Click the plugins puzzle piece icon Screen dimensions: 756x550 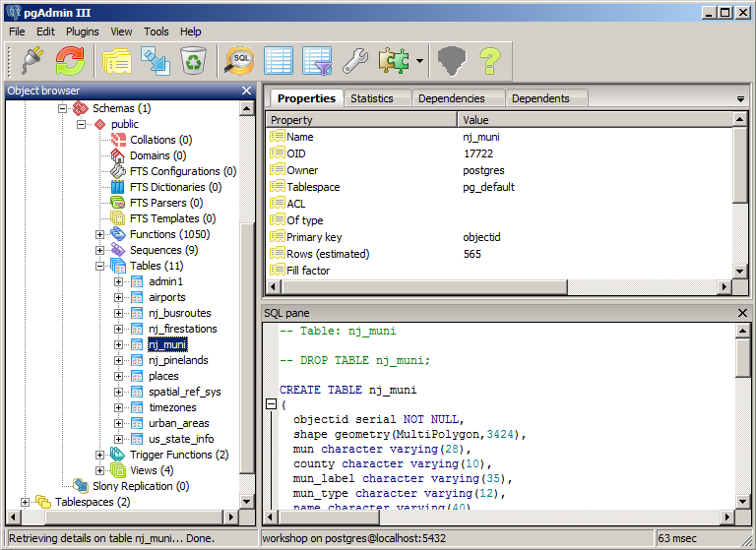point(394,61)
